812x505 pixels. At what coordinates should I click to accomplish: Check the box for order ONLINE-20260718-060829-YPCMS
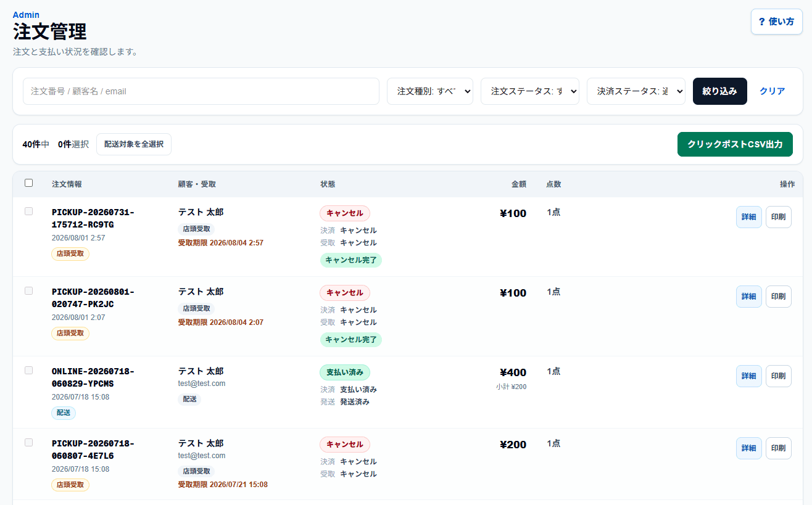(x=28, y=370)
